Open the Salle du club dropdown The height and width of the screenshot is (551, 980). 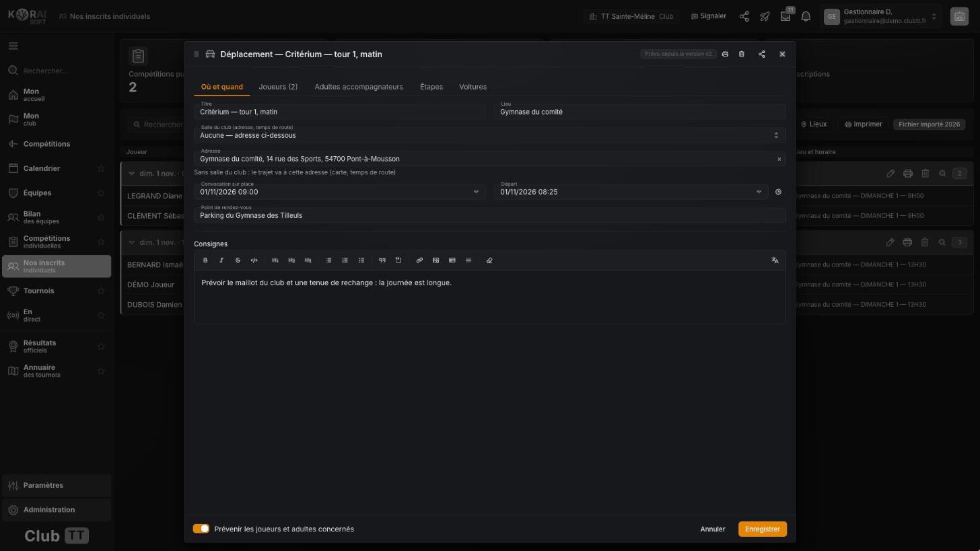tap(489, 135)
